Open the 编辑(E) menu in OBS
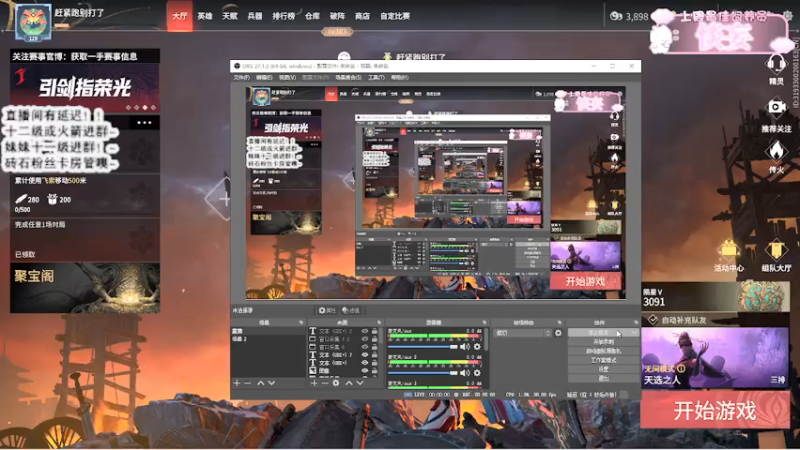Viewport: 800px width, 450px height. click(x=264, y=78)
